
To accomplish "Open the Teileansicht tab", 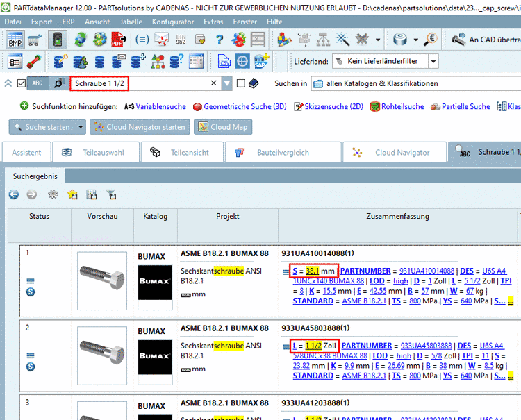I will 182,152.
